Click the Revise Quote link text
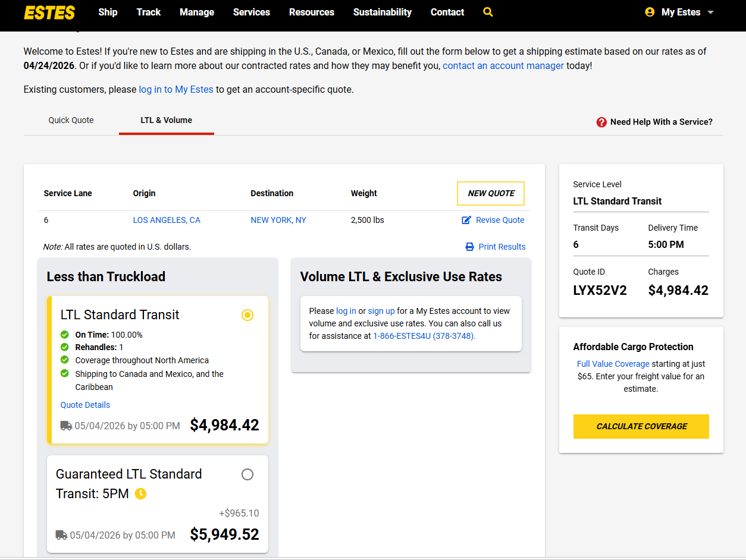The width and height of the screenshot is (746, 560). coord(500,220)
